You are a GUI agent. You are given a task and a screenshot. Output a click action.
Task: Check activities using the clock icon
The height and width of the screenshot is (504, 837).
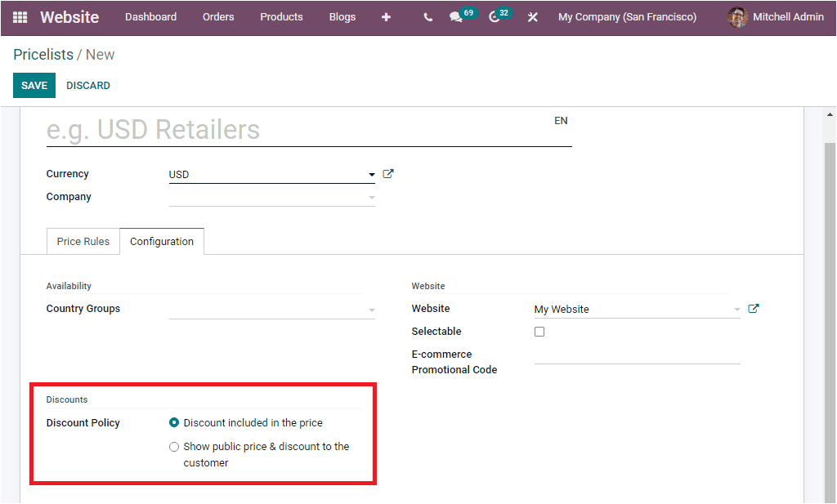[x=494, y=16]
